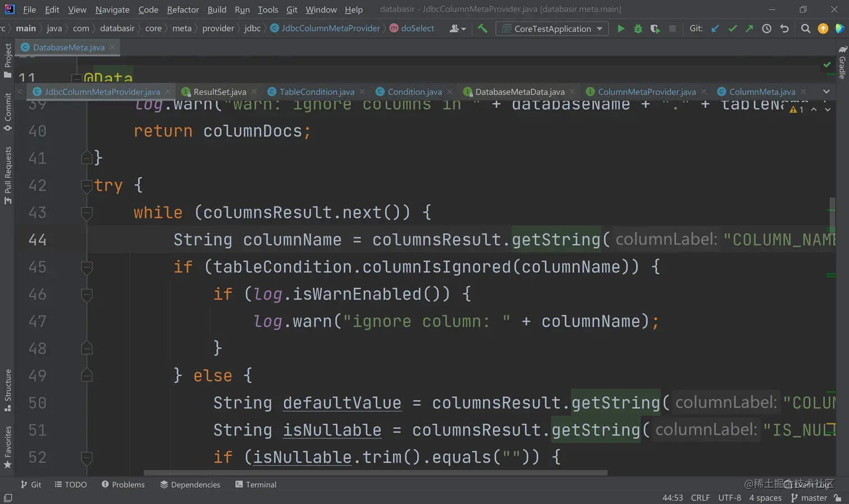Rollback changes with the undo arrow icon
The width and height of the screenshot is (849, 504).
[784, 29]
